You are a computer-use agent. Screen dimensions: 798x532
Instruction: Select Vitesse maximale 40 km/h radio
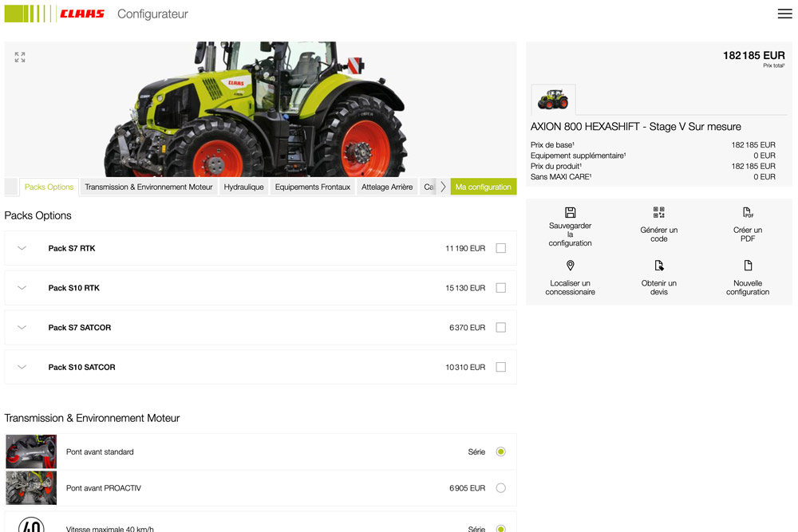501,529
